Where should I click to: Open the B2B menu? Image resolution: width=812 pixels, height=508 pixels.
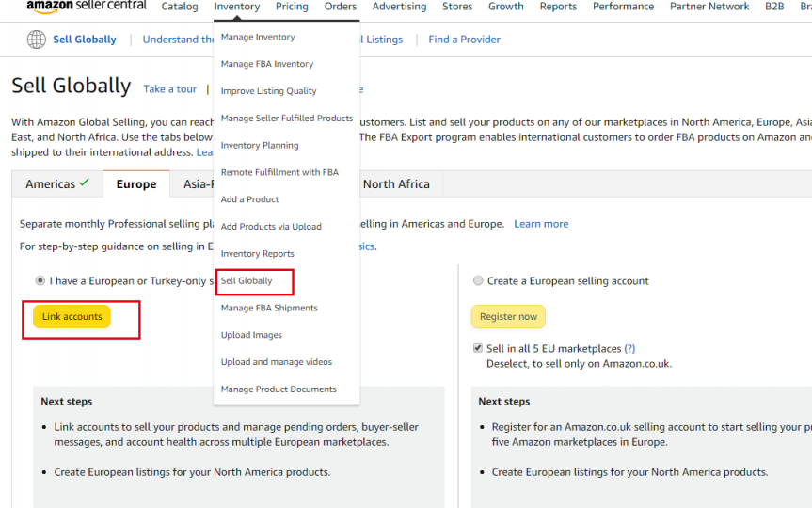click(x=774, y=7)
